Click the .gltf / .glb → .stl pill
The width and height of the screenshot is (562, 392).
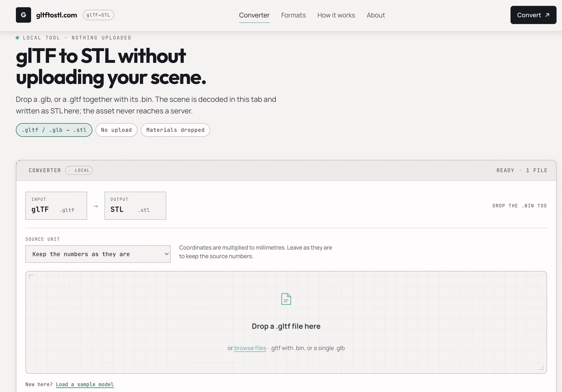[54, 130]
